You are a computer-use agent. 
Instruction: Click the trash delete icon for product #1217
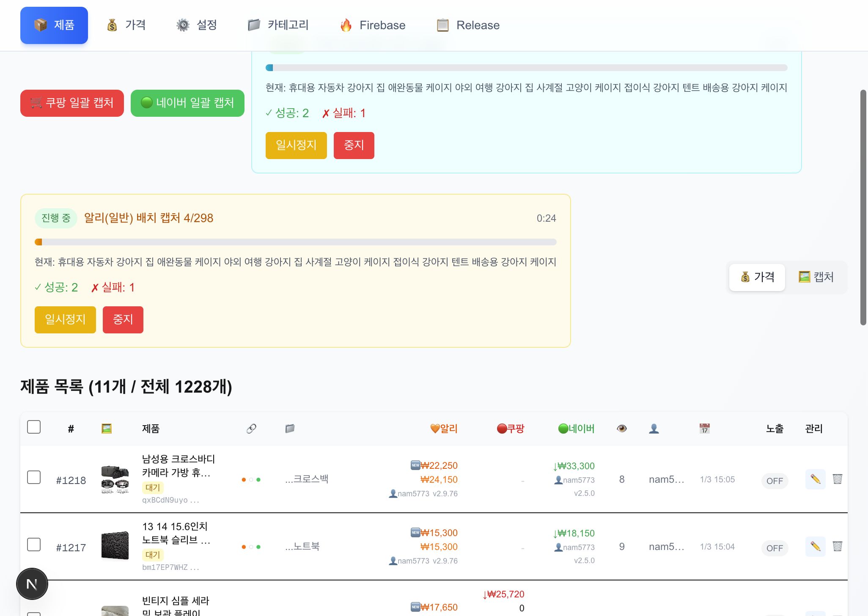coord(838,546)
